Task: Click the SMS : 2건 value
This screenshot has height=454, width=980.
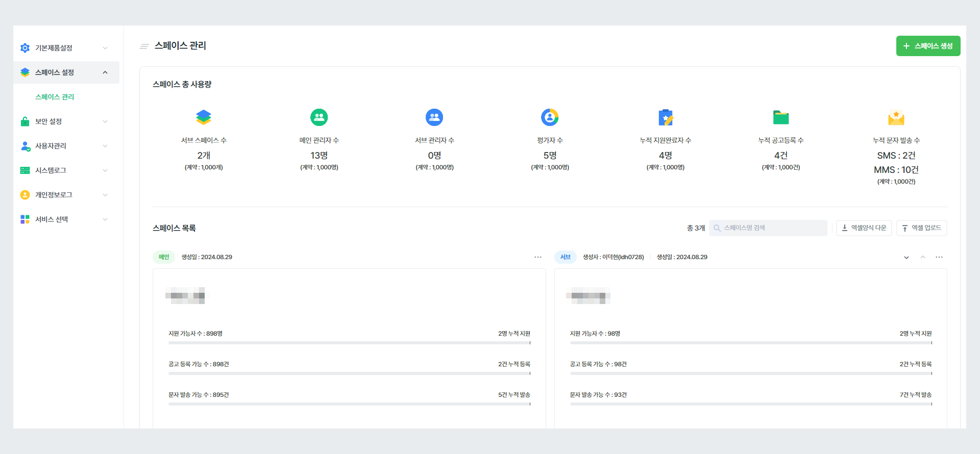Action: coord(896,156)
